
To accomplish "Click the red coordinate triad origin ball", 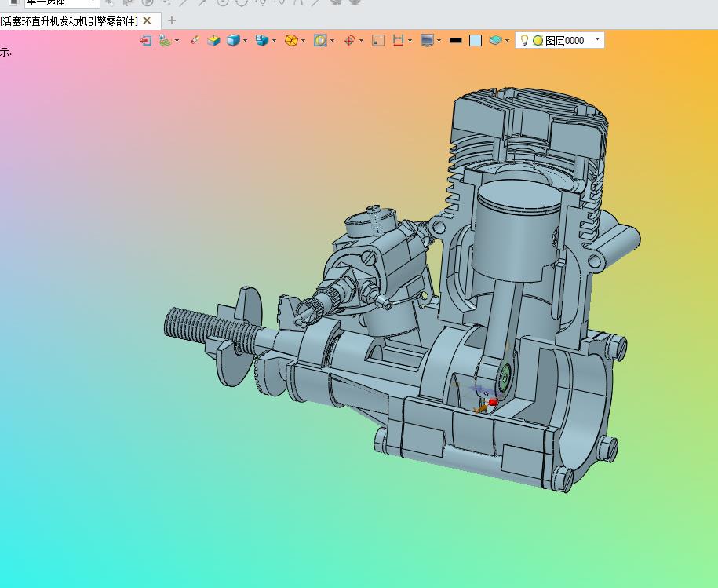I will pyautogui.click(x=493, y=402).
